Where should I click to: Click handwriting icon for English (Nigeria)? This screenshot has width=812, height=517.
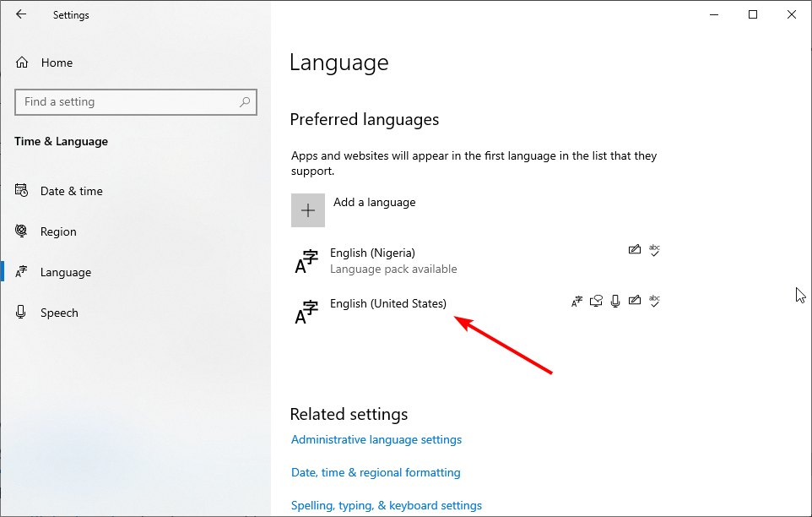tap(635, 250)
